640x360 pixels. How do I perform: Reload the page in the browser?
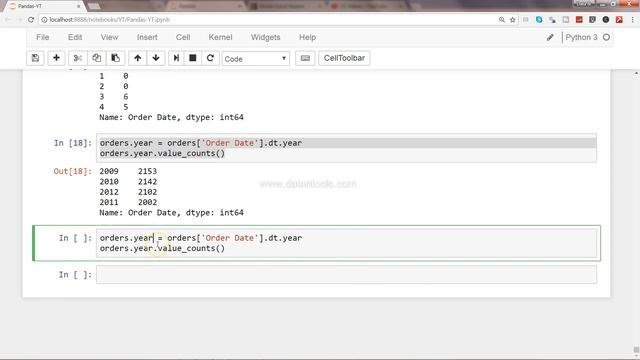pyautogui.click(x=31, y=20)
